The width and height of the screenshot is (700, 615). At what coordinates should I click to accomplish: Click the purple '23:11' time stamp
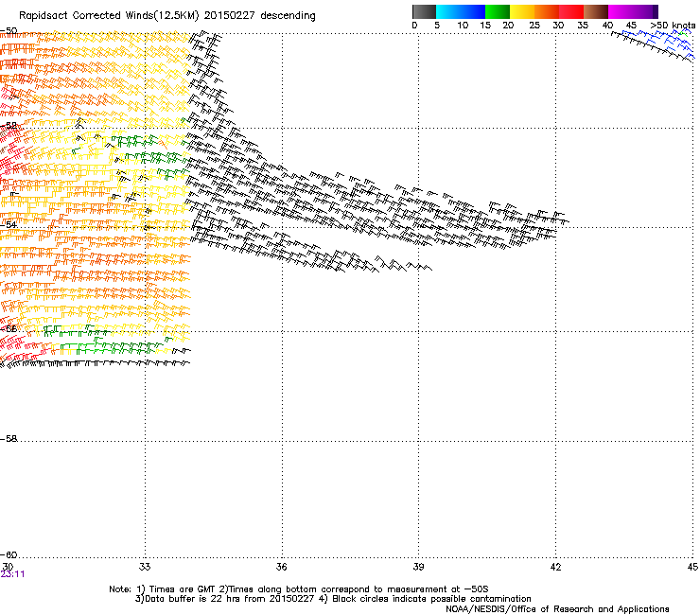tap(12, 574)
